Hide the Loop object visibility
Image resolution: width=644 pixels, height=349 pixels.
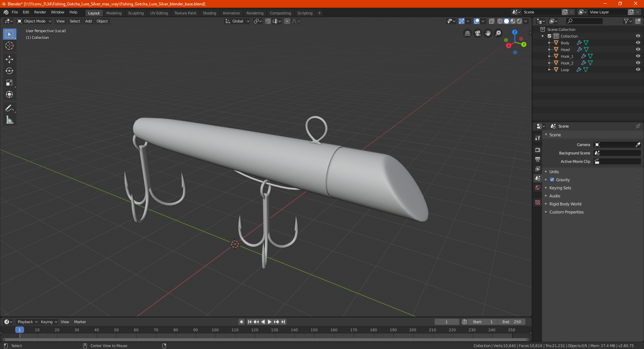(638, 70)
